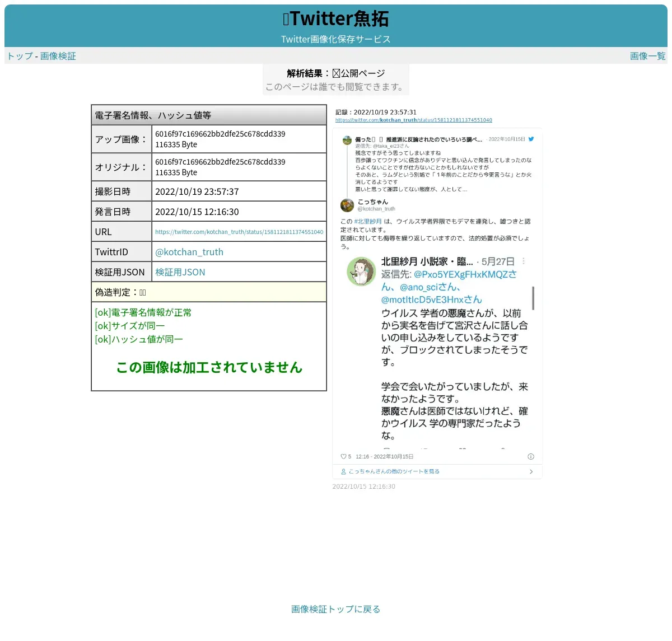Go to トップ link
The width and height of the screenshot is (672, 641).
click(x=20, y=56)
